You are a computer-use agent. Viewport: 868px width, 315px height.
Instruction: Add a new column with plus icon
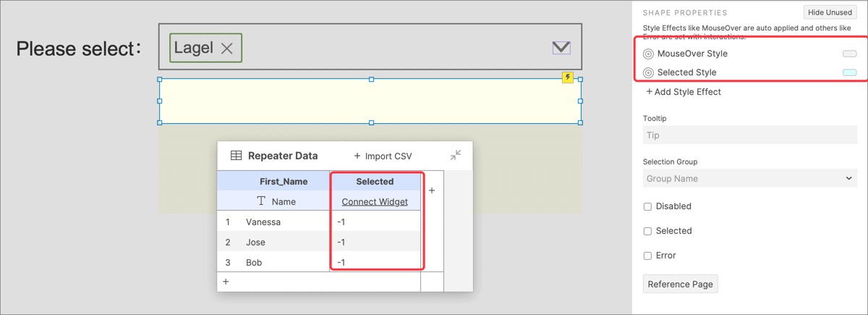[x=432, y=190]
